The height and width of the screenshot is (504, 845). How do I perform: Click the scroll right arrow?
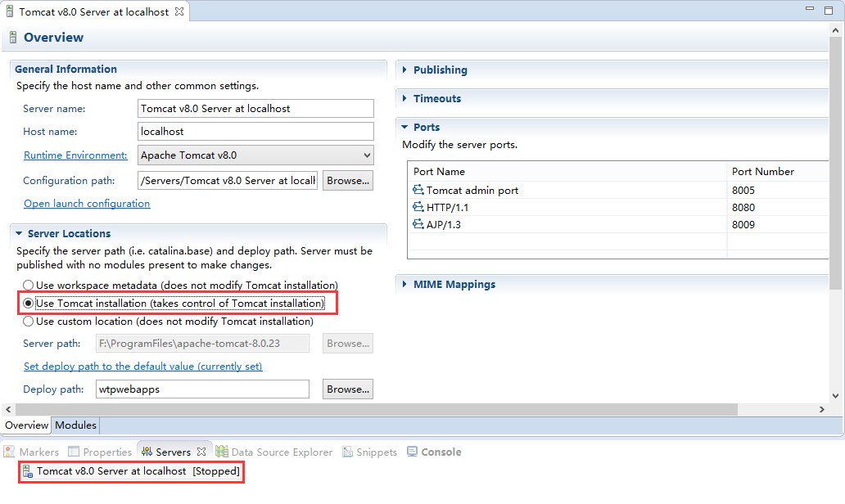click(822, 409)
